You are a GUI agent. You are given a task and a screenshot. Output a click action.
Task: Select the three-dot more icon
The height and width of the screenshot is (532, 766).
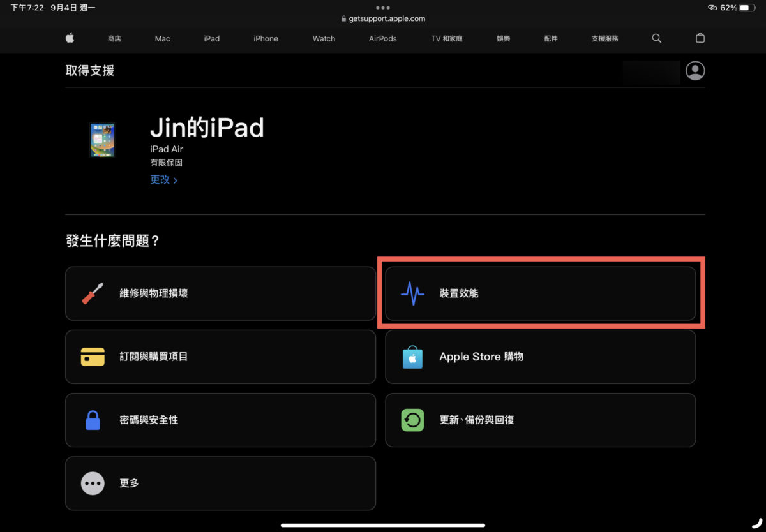[93, 483]
